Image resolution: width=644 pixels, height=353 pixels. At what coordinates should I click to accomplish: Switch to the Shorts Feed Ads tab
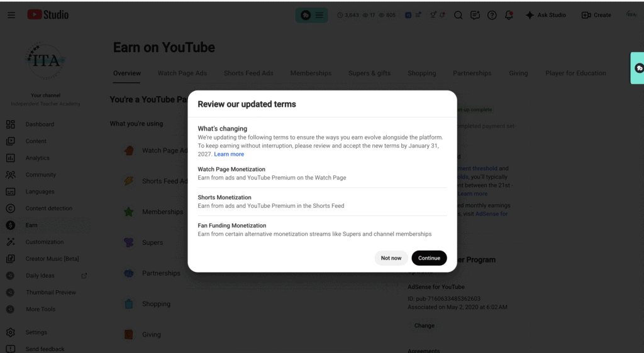point(248,73)
